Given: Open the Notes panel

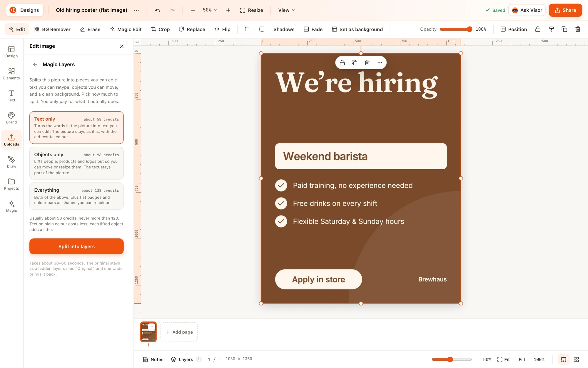Looking at the screenshot, I should coord(153,359).
